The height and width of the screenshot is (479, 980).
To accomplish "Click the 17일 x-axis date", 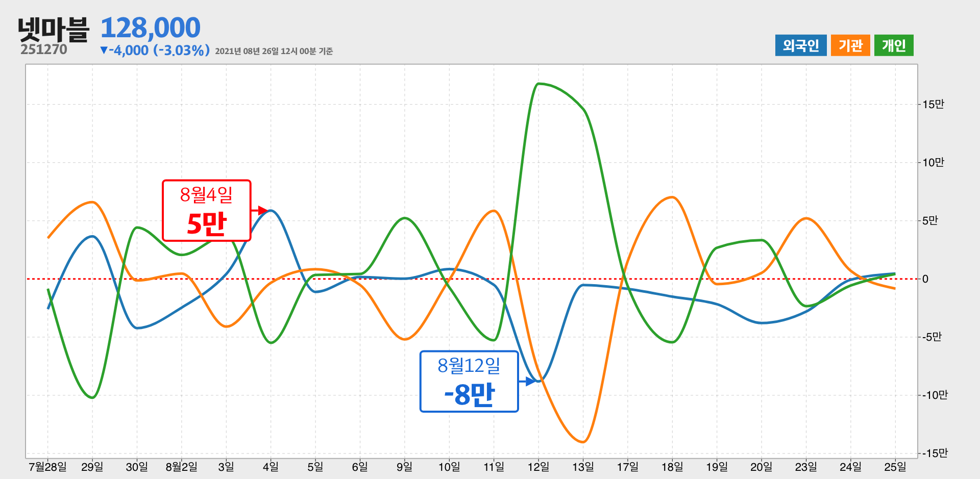I will pyautogui.click(x=628, y=467).
